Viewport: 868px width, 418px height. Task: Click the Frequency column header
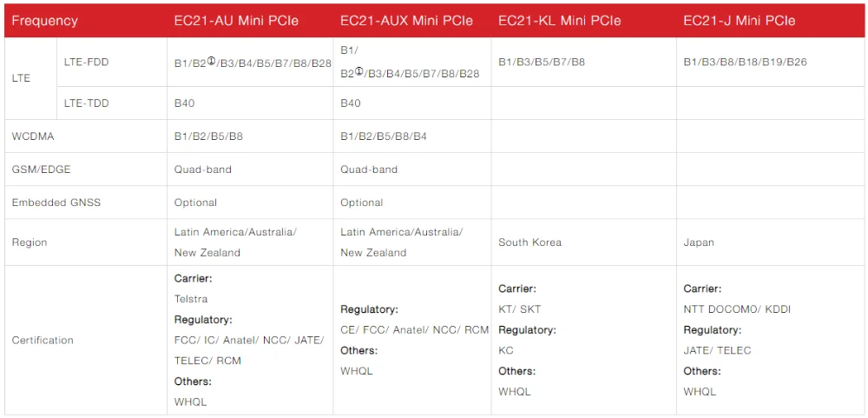pyautogui.click(x=45, y=21)
